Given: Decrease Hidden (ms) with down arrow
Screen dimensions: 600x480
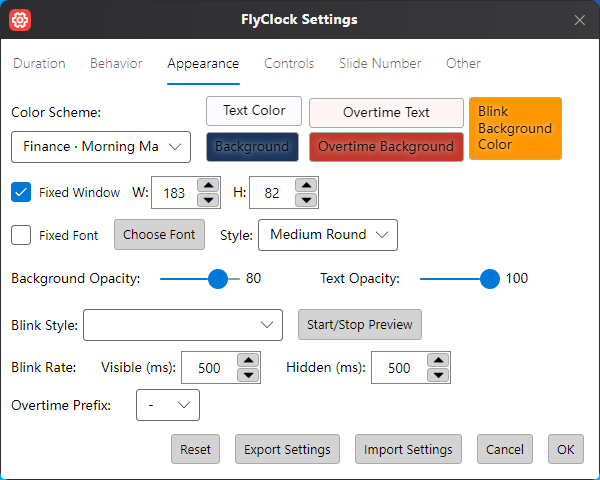Looking at the screenshot, I should (438, 375).
